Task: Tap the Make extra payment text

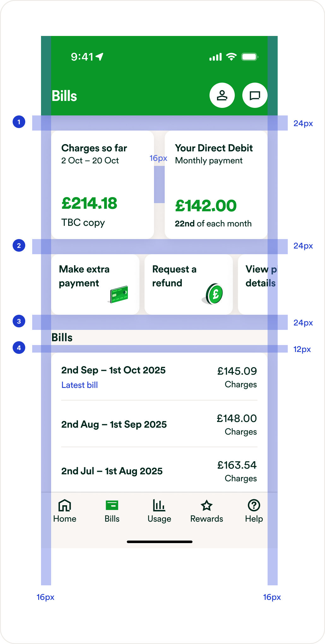Action: tap(84, 276)
